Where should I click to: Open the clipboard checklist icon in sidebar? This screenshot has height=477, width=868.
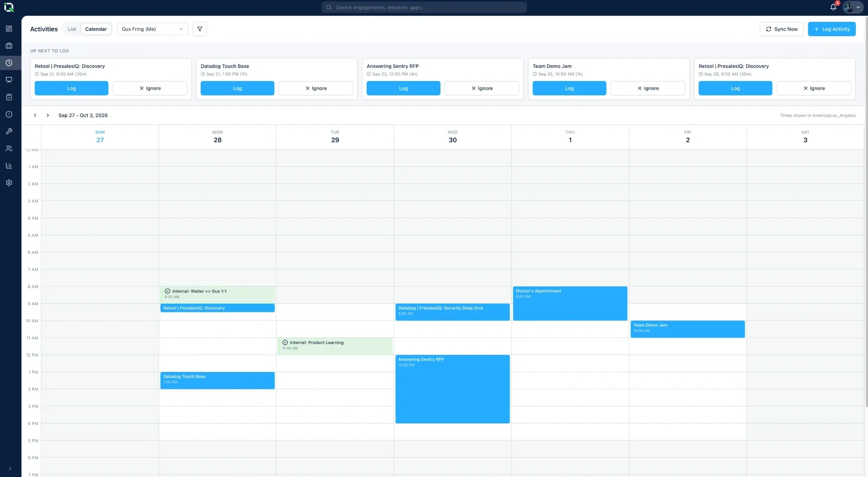pos(9,97)
